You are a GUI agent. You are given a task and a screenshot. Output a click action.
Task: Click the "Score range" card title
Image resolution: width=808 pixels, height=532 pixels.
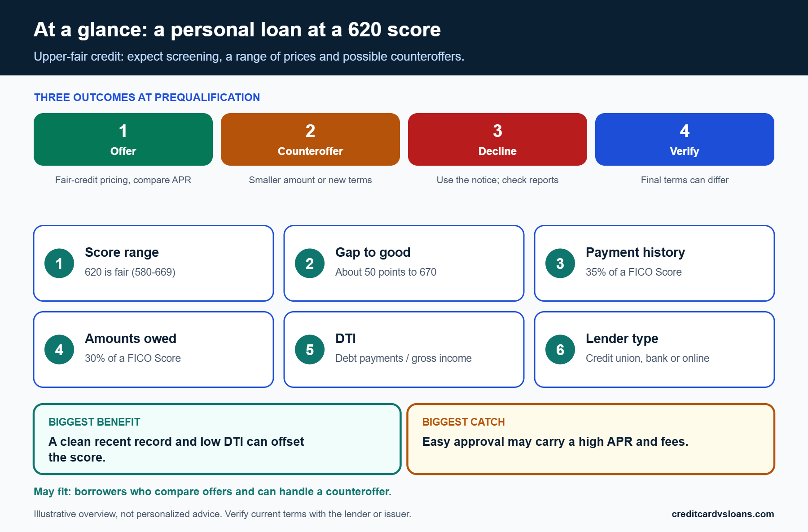click(122, 252)
